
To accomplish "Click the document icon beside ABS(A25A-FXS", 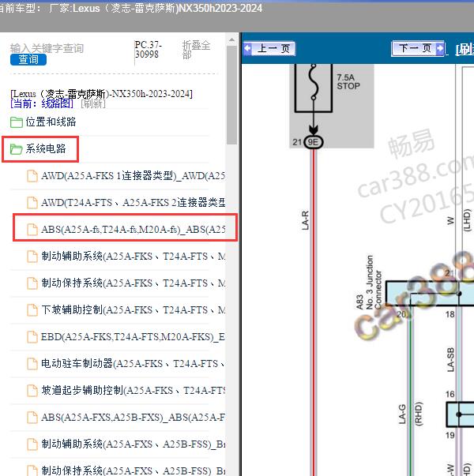I will point(32,418).
